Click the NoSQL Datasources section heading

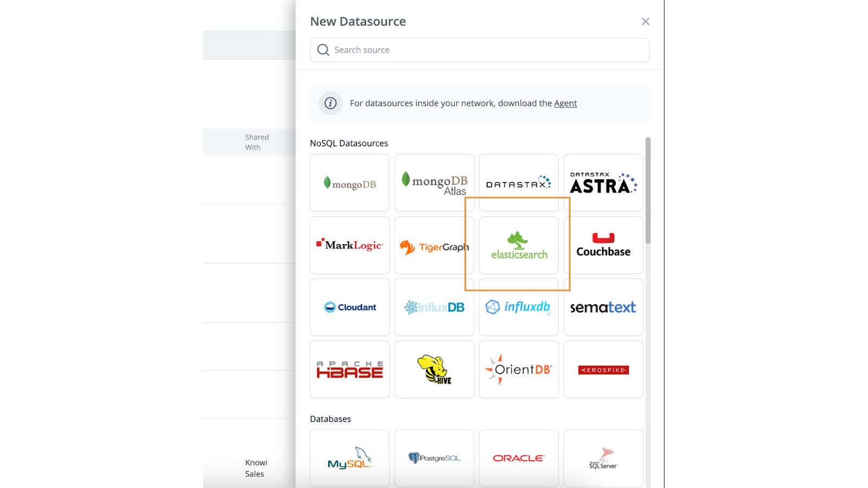pyautogui.click(x=349, y=143)
